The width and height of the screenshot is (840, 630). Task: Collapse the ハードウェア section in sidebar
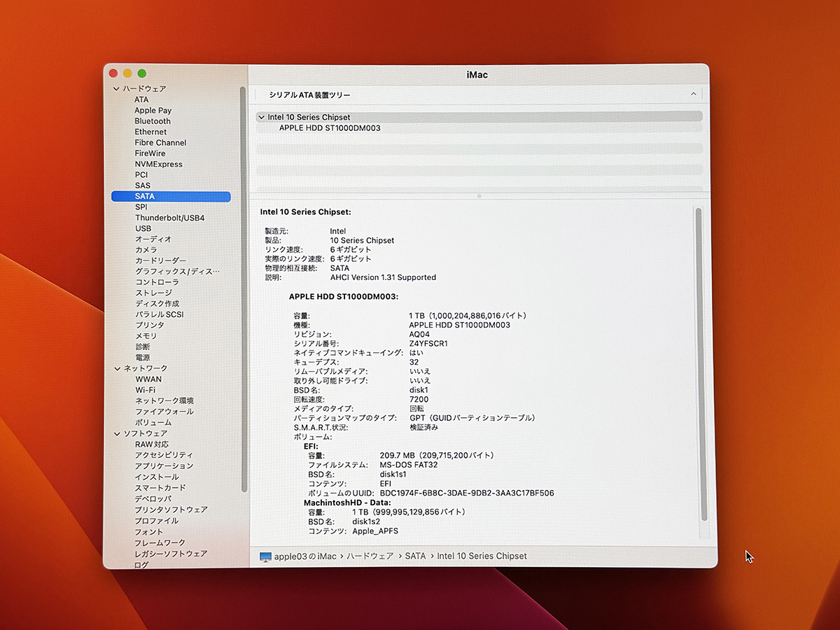[116, 89]
